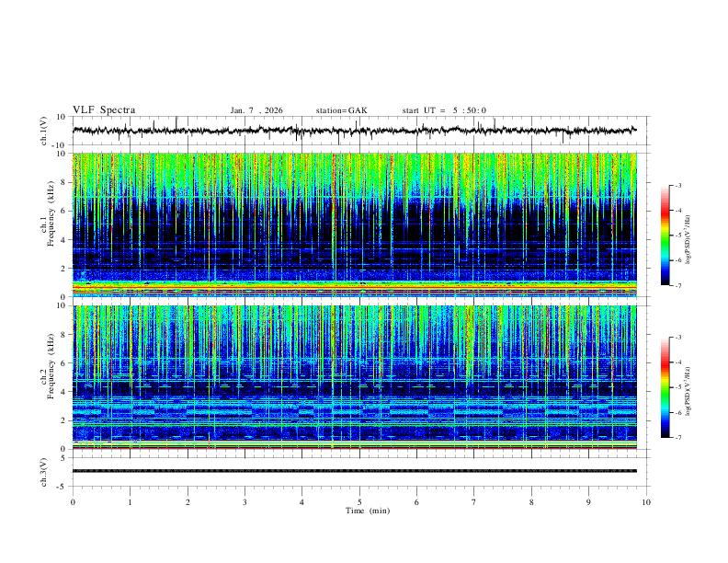The width and height of the screenshot is (728, 563).
Task: Click the "-10" tick on ch.1(V) axis
Action: [60, 145]
